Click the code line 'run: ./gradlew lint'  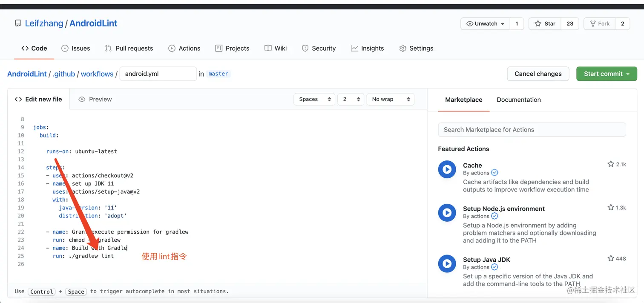tap(83, 256)
